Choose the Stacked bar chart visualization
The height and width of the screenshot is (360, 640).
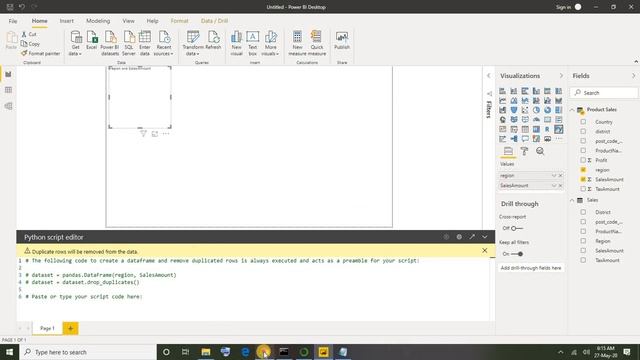[502, 91]
